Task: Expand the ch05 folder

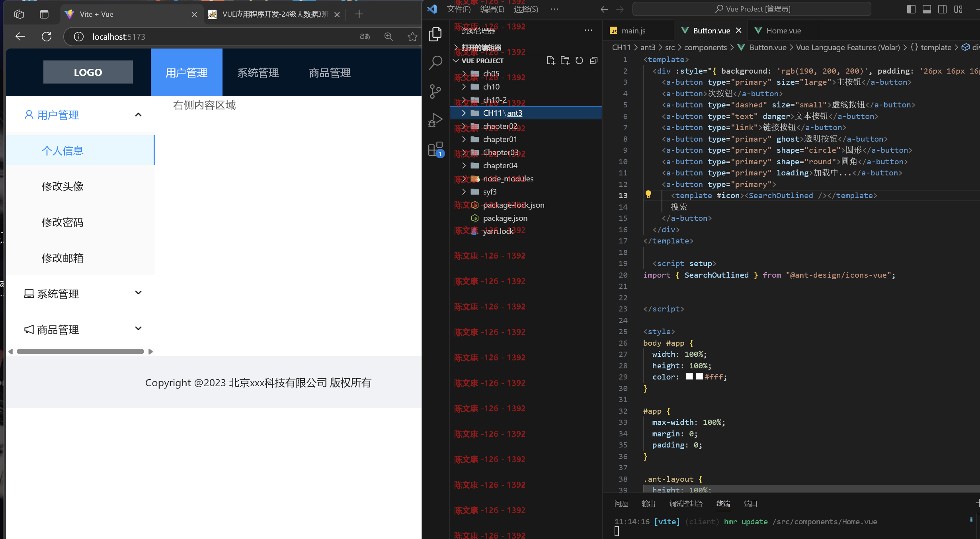Action: (x=464, y=74)
